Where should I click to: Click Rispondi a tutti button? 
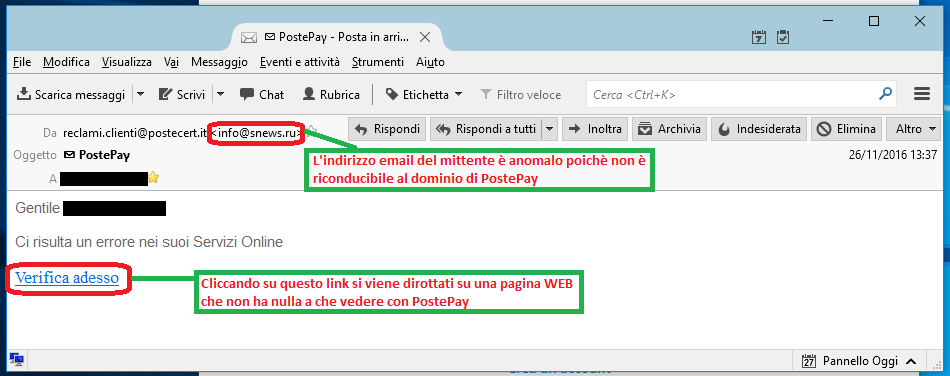click(x=487, y=128)
